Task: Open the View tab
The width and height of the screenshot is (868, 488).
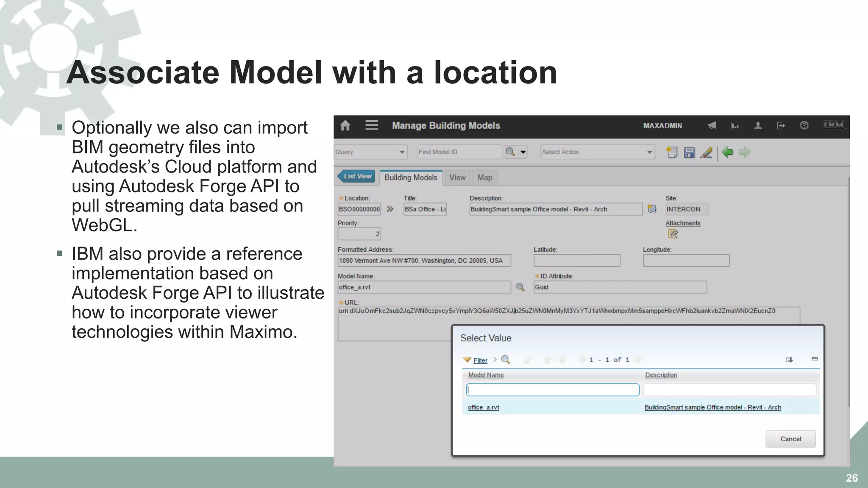Action: click(457, 177)
